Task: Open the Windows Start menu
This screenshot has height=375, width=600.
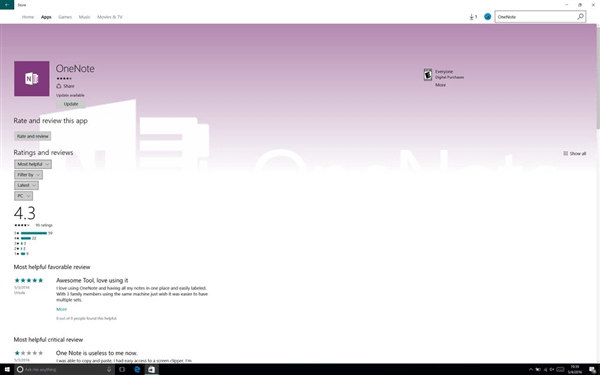Action: tap(7, 369)
